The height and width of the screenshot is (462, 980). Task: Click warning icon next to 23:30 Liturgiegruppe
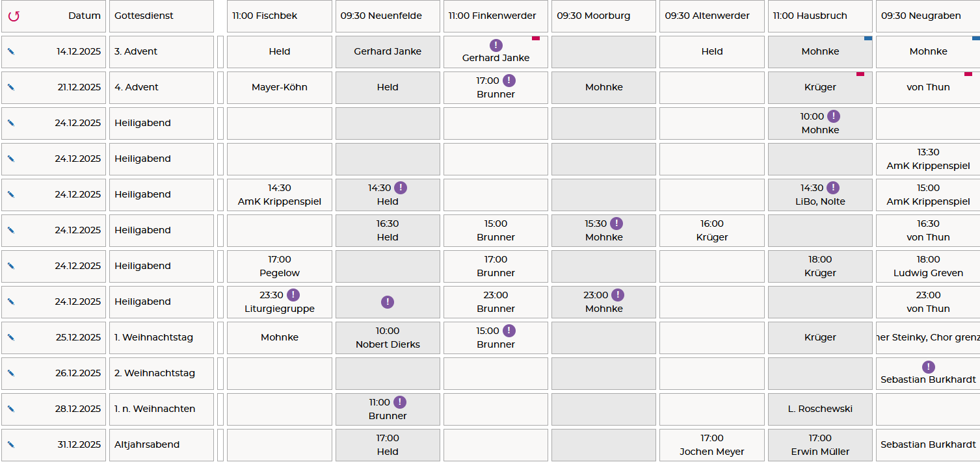tap(293, 295)
